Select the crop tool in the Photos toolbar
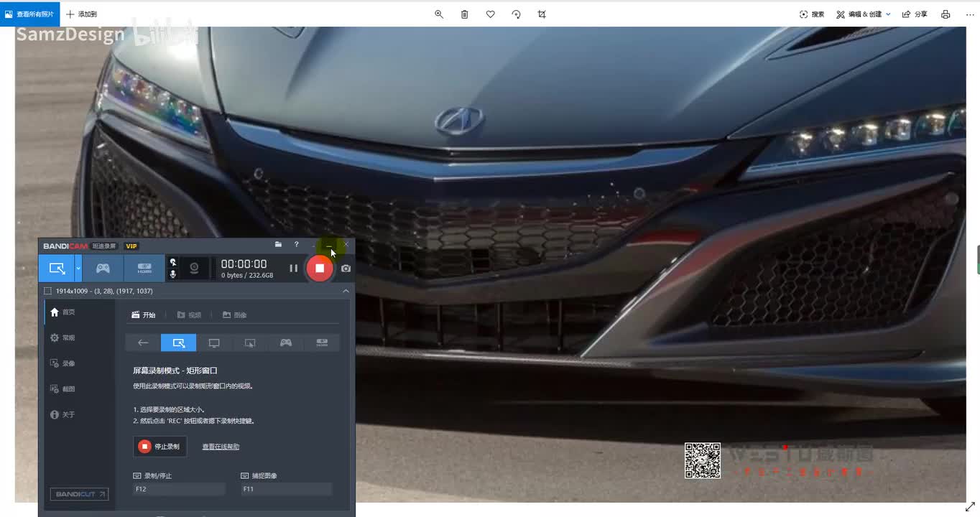 click(x=542, y=14)
